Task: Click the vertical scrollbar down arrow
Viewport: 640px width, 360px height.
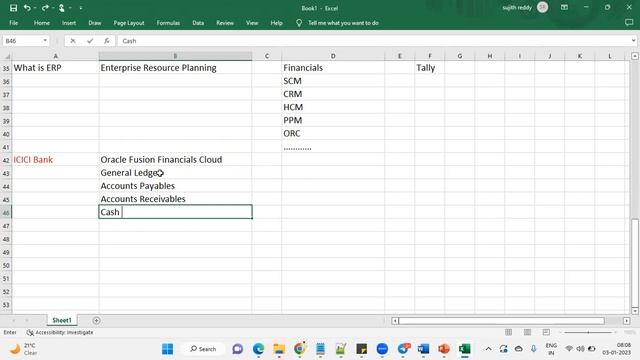Action: coord(635,311)
